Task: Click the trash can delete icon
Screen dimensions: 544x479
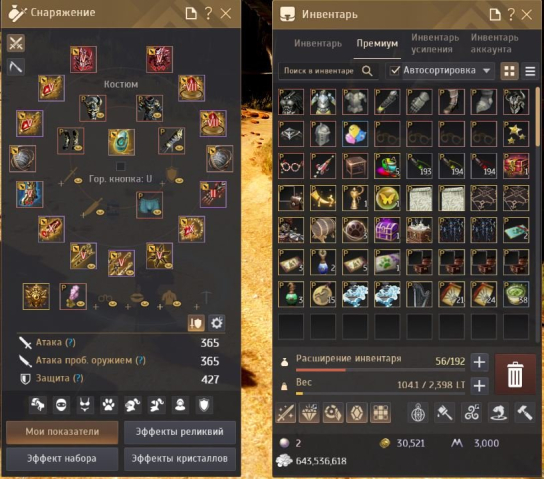Action: tap(515, 374)
